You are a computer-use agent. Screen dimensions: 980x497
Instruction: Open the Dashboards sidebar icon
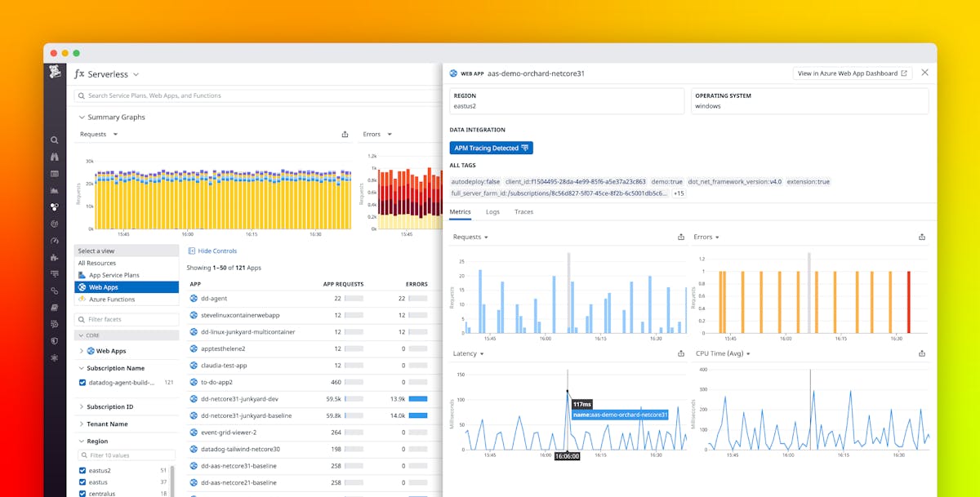point(55,174)
